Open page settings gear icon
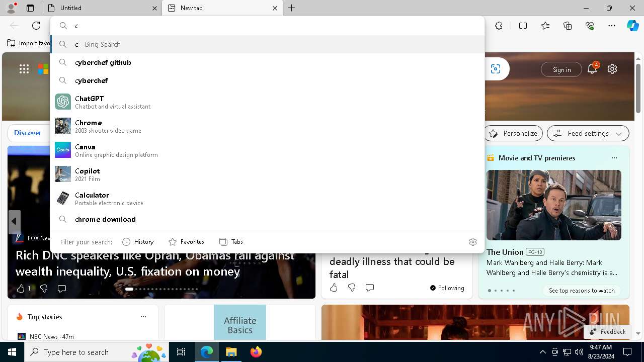The width and height of the screenshot is (644, 362). [612, 69]
